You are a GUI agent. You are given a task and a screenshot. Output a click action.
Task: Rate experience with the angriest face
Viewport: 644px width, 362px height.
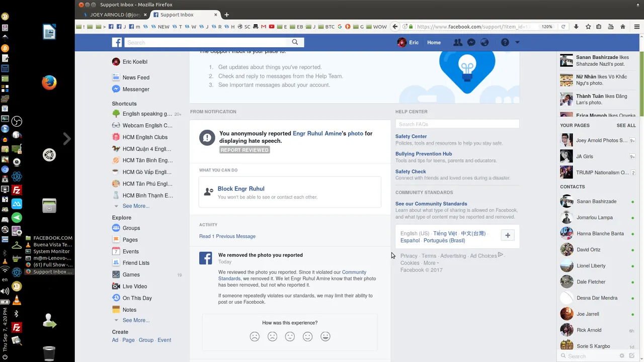[255, 336]
